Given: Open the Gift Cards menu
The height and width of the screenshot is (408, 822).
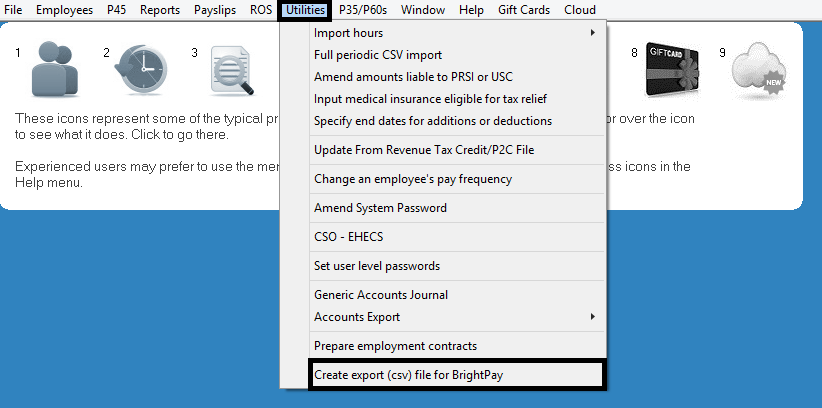Looking at the screenshot, I should pyautogui.click(x=524, y=10).
